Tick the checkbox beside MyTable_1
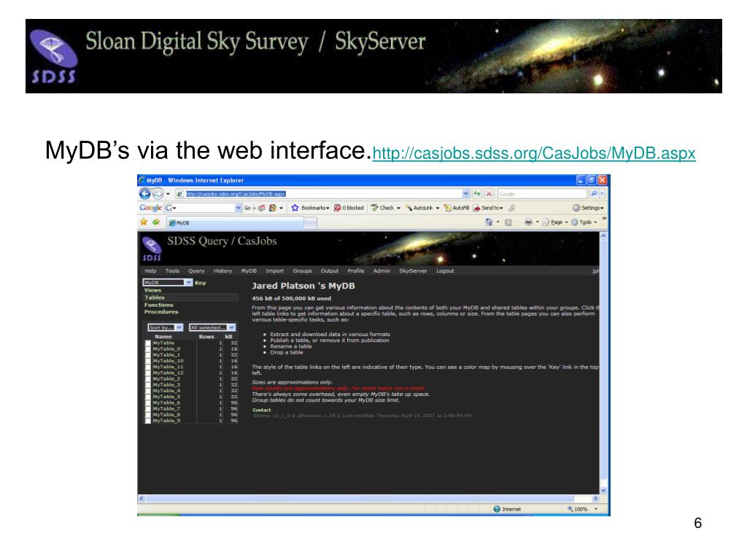Screen dimensions: 747x560 tap(147, 355)
